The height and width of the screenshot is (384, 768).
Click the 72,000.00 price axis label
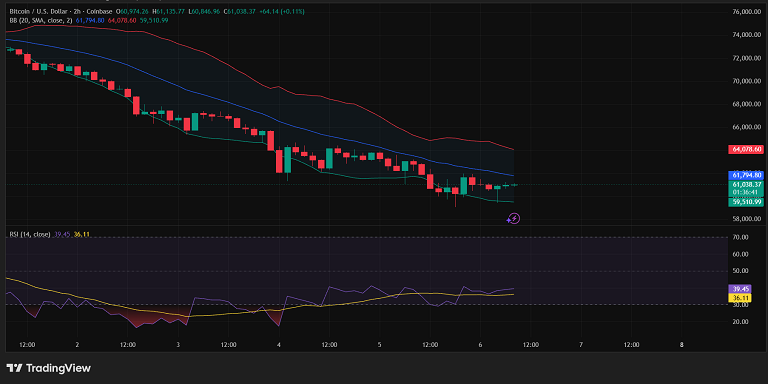746,58
